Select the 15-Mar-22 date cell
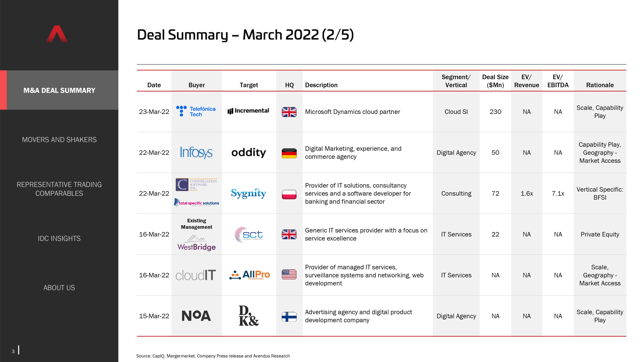Image resolution: width=644 pixels, height=362 pixels. (x=154, y=316)
